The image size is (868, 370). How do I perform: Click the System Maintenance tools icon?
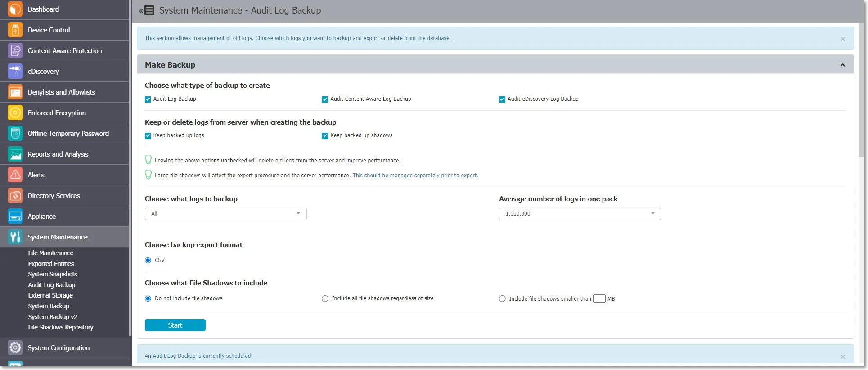[15, 237]
